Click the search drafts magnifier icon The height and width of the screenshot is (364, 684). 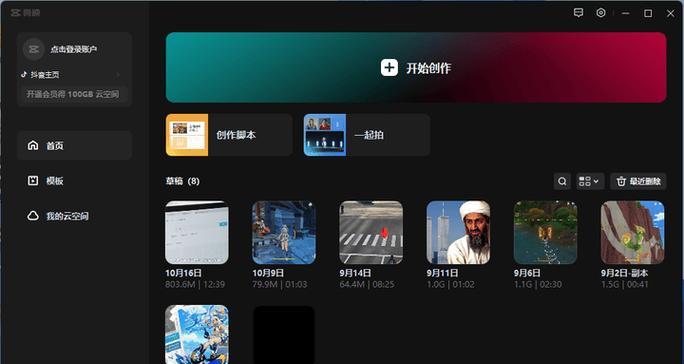click(562, 181)
